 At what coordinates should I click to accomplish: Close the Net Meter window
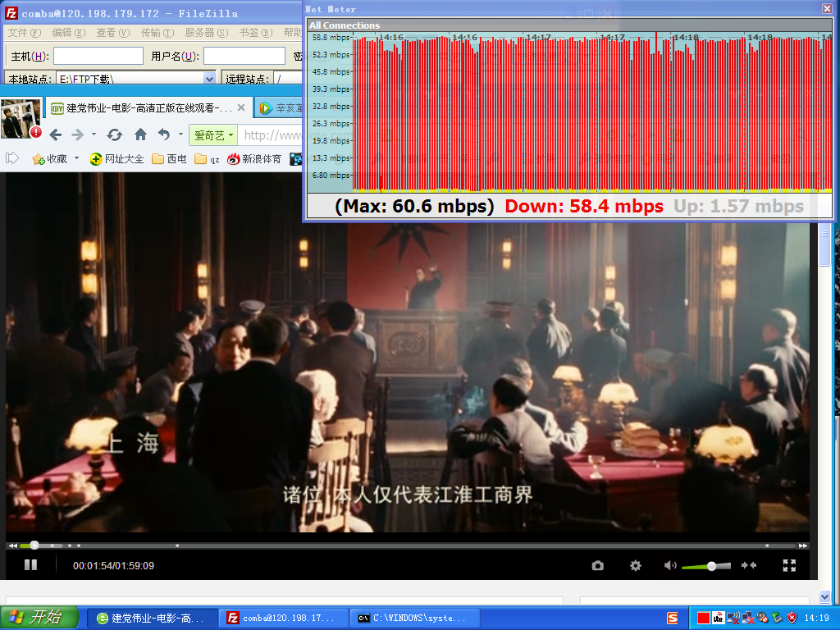tap(827, 8)
